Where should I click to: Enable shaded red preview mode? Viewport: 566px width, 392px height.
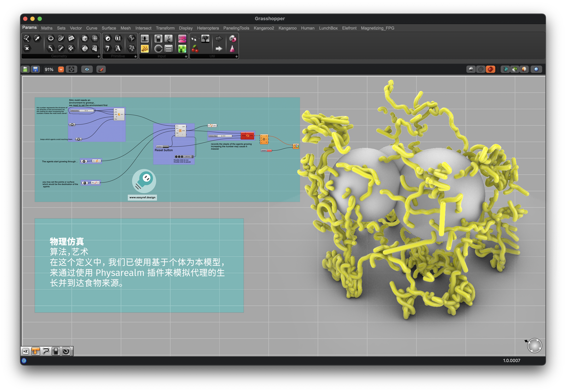[x=490, y=69]
